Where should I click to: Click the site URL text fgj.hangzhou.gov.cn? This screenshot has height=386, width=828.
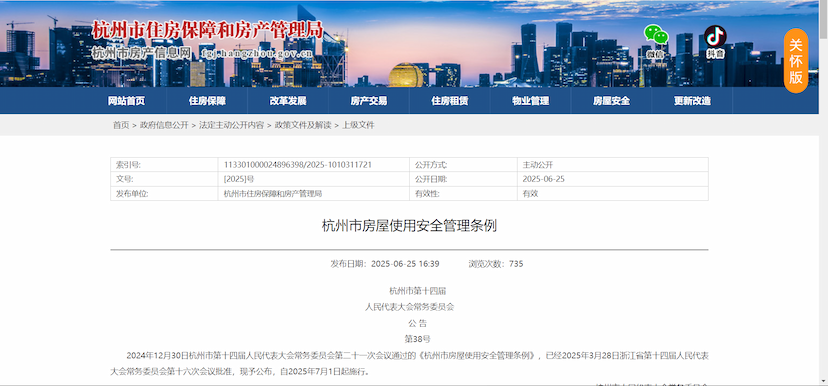point(257,53)
